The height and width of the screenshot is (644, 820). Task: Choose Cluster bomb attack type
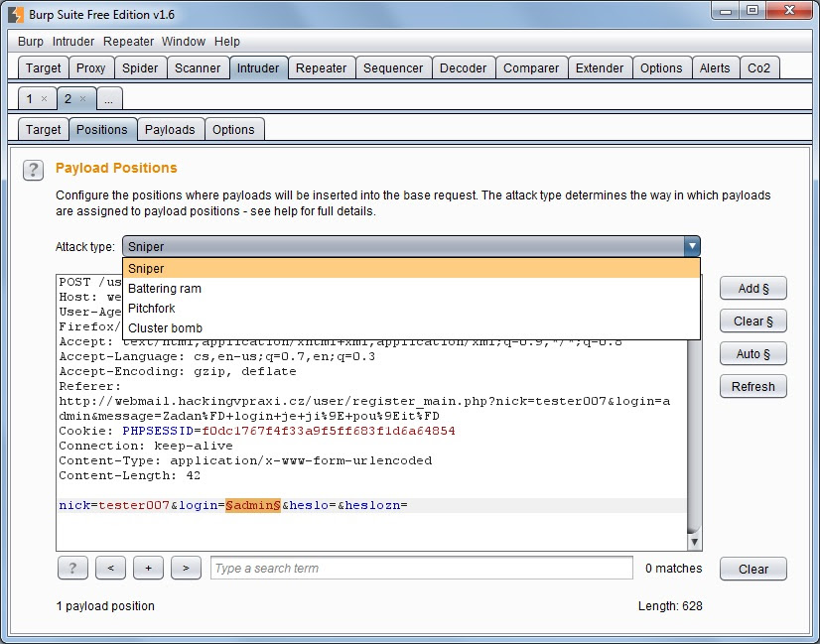click(x=411, y=328)
